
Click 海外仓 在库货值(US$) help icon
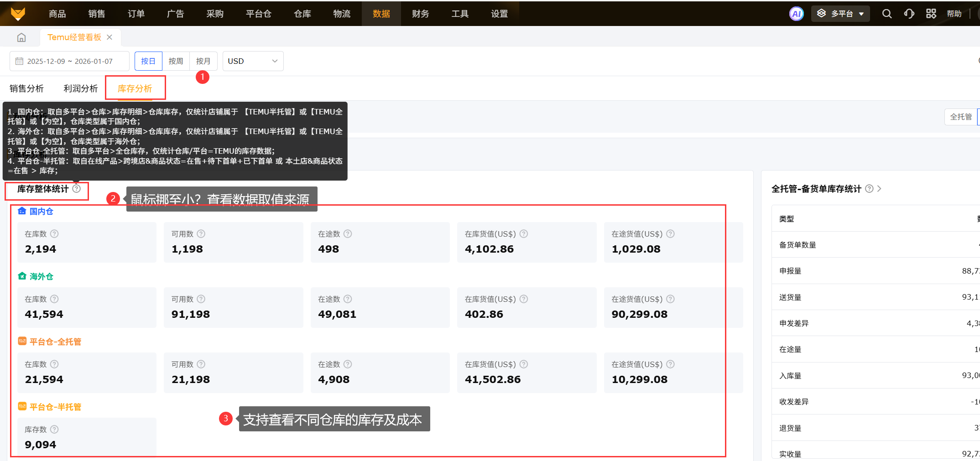[x=524, y=299]
